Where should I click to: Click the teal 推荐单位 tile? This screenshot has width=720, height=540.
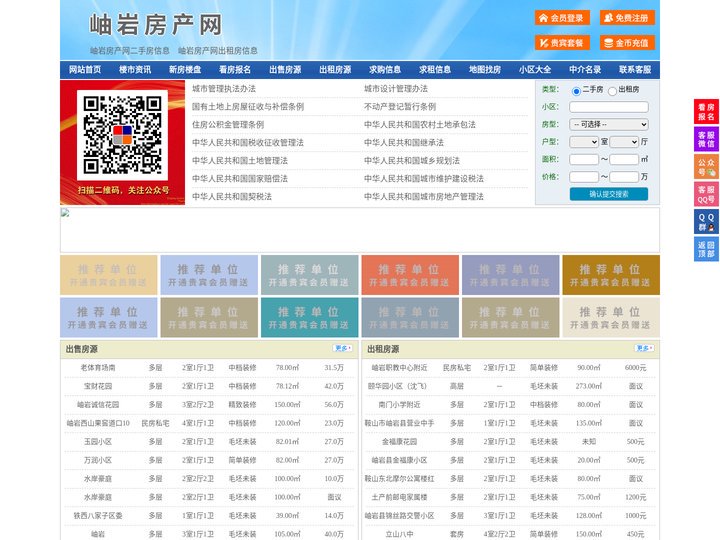tap(309, 317)
